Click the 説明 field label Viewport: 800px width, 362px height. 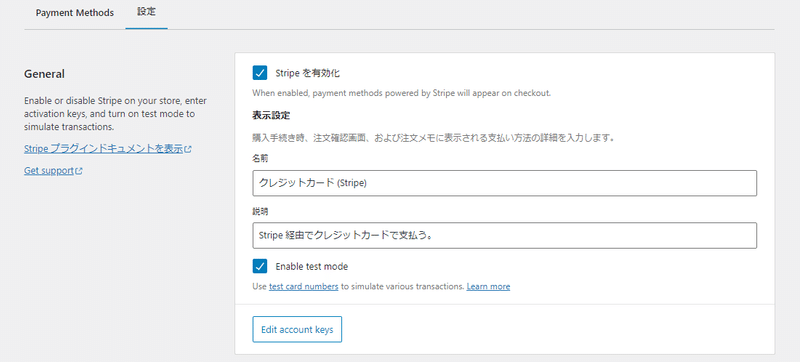[x=260, y=211]
